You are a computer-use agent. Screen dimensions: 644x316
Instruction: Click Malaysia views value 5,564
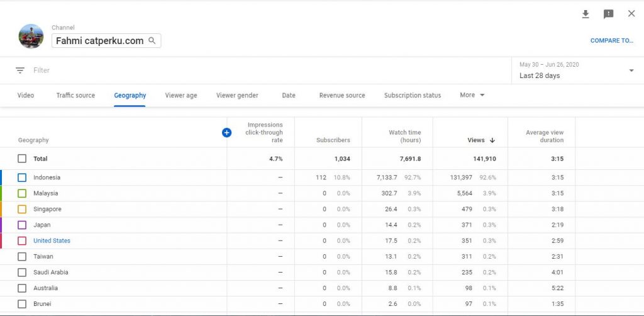(x=465, y=193)
